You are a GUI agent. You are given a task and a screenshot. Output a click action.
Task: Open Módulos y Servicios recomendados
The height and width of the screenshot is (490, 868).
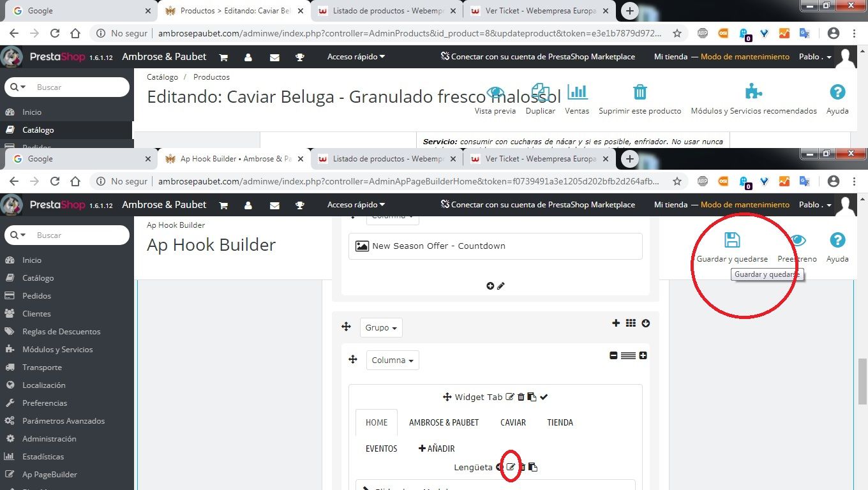point(754,100)
